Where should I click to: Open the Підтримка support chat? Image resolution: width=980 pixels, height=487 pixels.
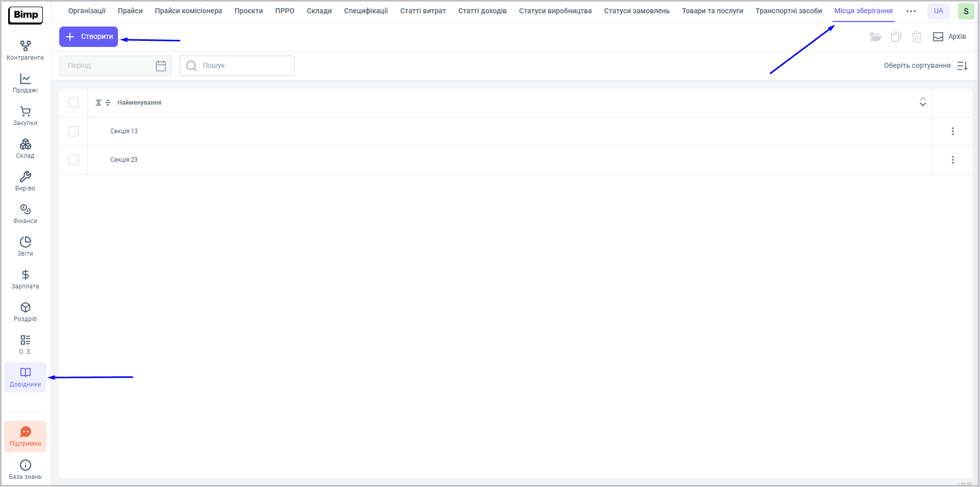pyautogui.click(x=25, y=436)
